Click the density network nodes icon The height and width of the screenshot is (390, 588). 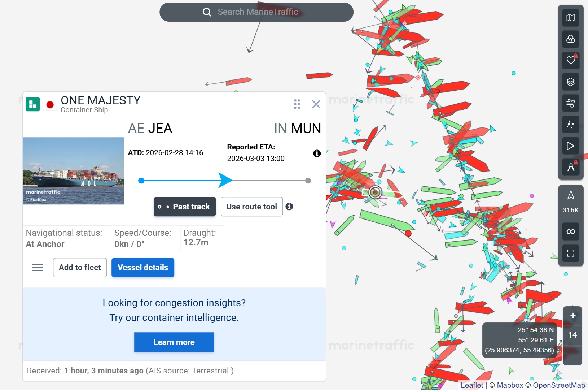[570, 125]
